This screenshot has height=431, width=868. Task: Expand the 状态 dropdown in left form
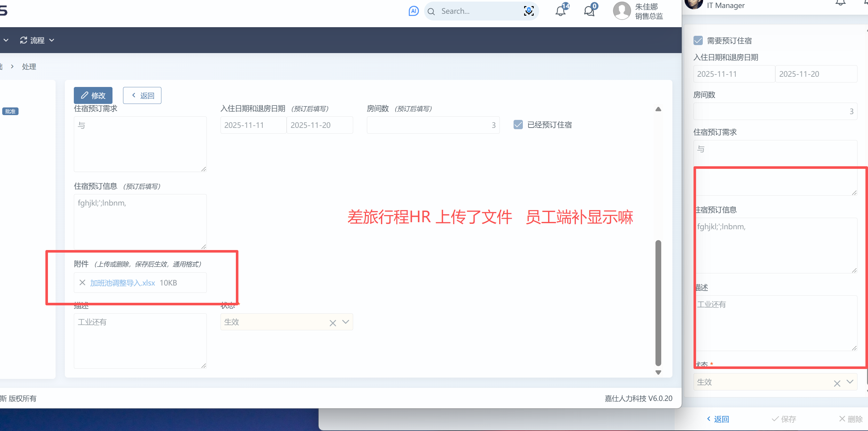click(345, 322)
